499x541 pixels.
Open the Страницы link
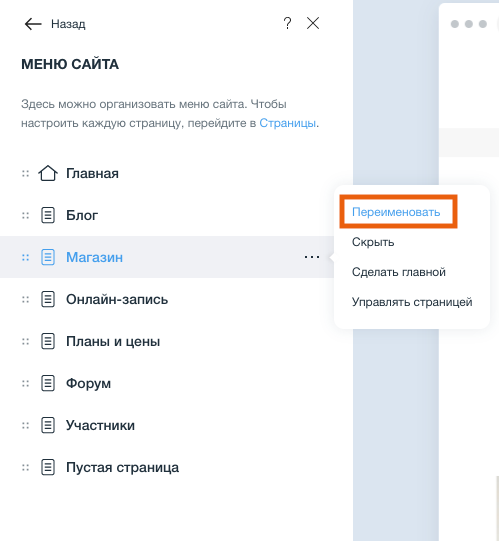pos(287,123)
